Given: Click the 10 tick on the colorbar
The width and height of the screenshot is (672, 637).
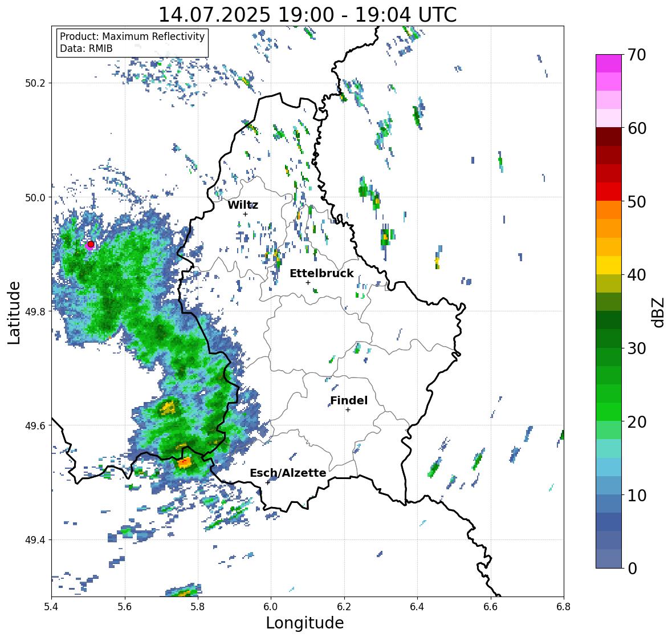Looking at the screenshot, I should (636, 495).
